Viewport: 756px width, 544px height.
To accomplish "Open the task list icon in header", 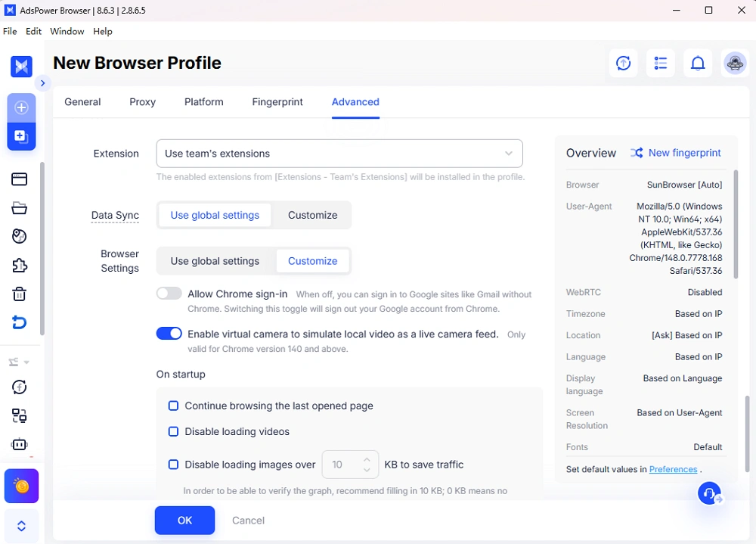I will 661,63.
